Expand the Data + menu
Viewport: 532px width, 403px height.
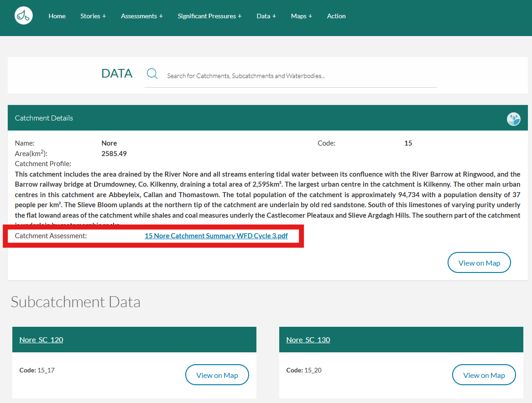[x=266, y=16]
